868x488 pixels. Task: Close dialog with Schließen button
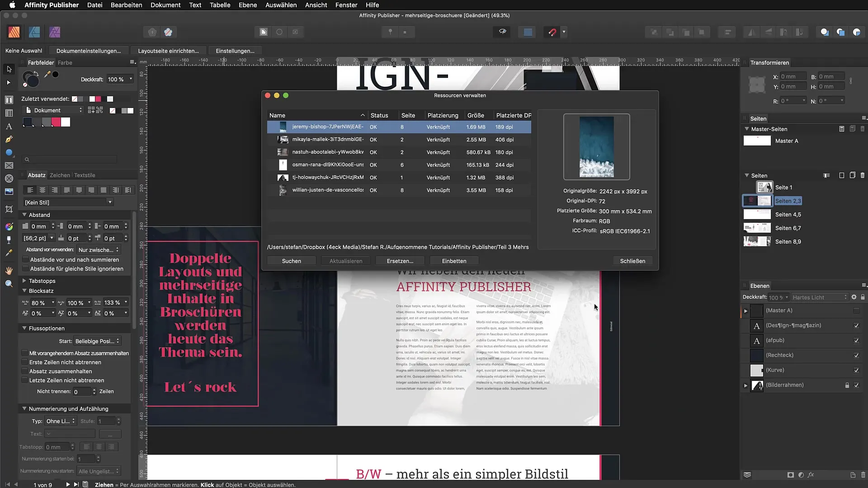coord(632,261)
